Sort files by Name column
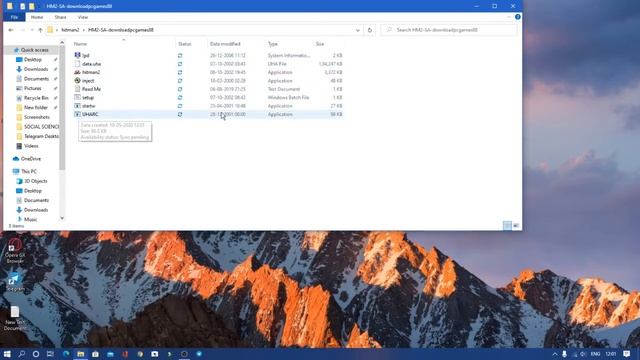Viewport: 640px width, 360px height. click(x=80, y=44)
